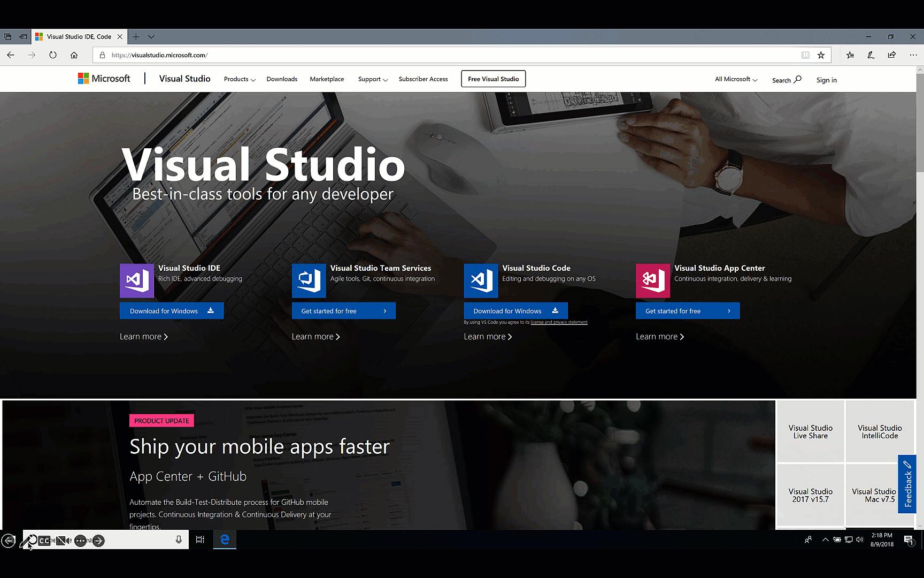Image resolution: width=924 pixels, height=578 pixels.
Task: Learn more about Visual Studio IDE
Action: (144, 337)
